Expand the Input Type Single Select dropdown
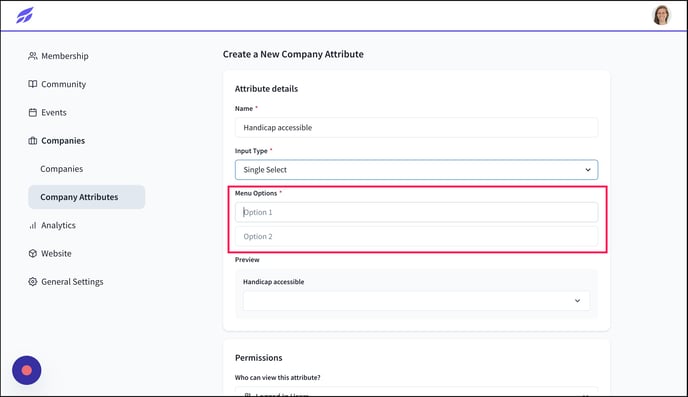Viewport: 688px width, 397px height. pos(416,170)
